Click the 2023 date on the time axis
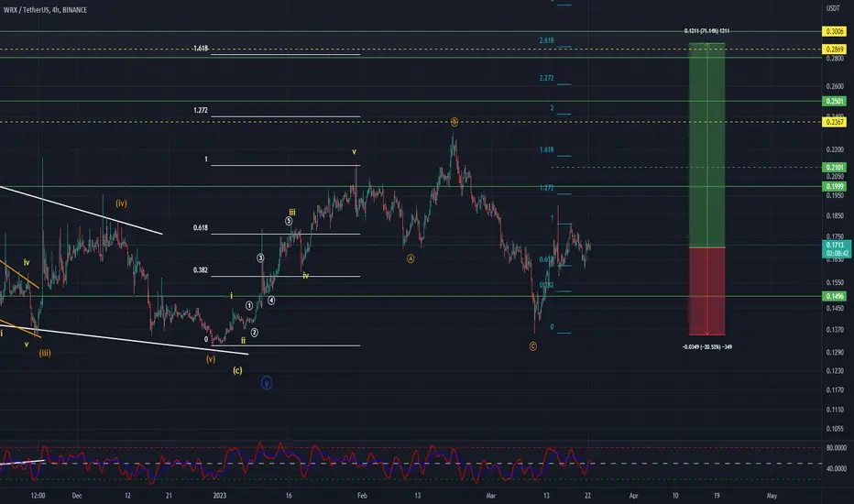The height and width of the screenshot is (504, 854). 220,495
